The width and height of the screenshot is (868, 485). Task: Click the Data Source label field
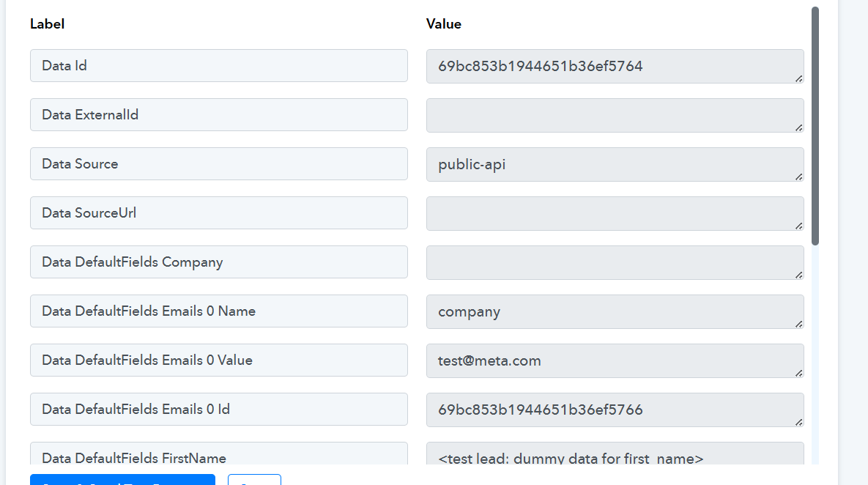coord(218,164)
